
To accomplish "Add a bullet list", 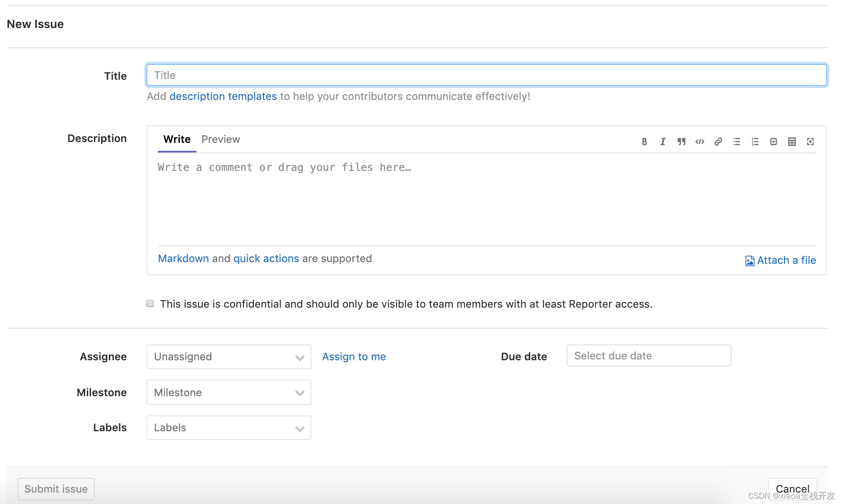I will click(737, 142).
